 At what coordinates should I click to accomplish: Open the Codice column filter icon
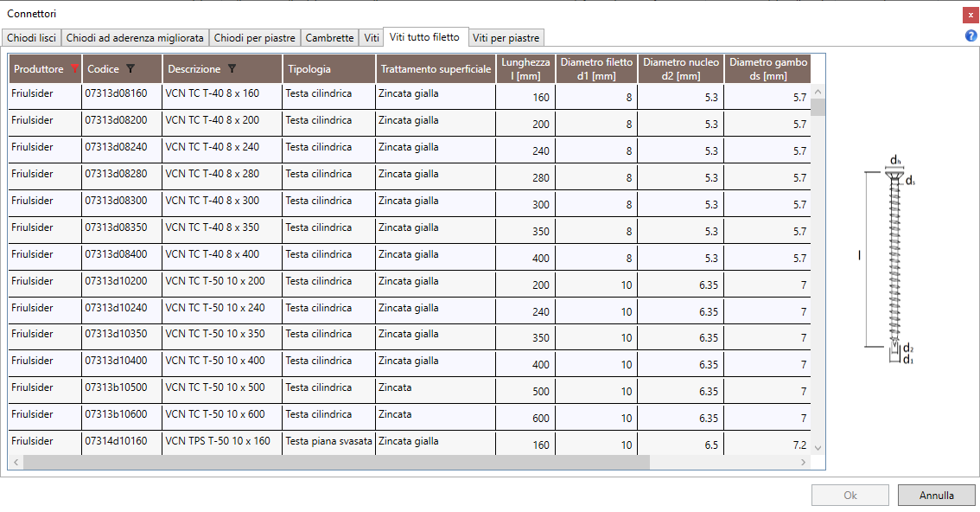tap(130, 69)
